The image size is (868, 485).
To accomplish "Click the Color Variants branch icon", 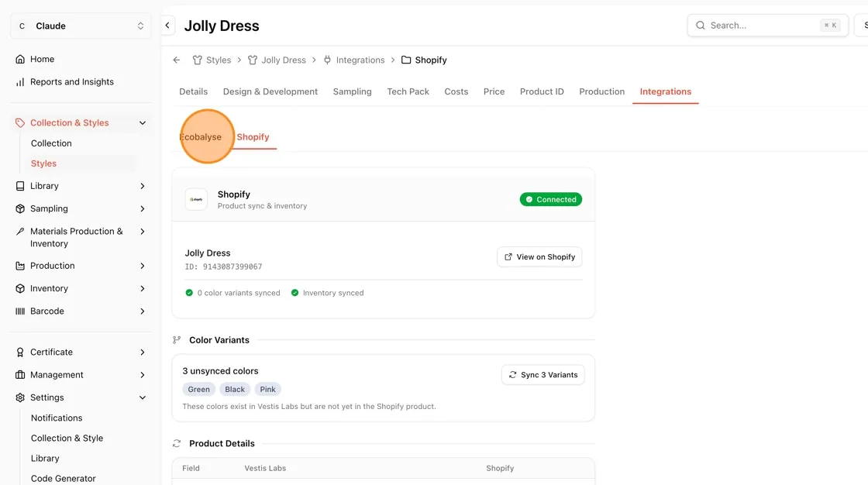I will coord(177,340).
